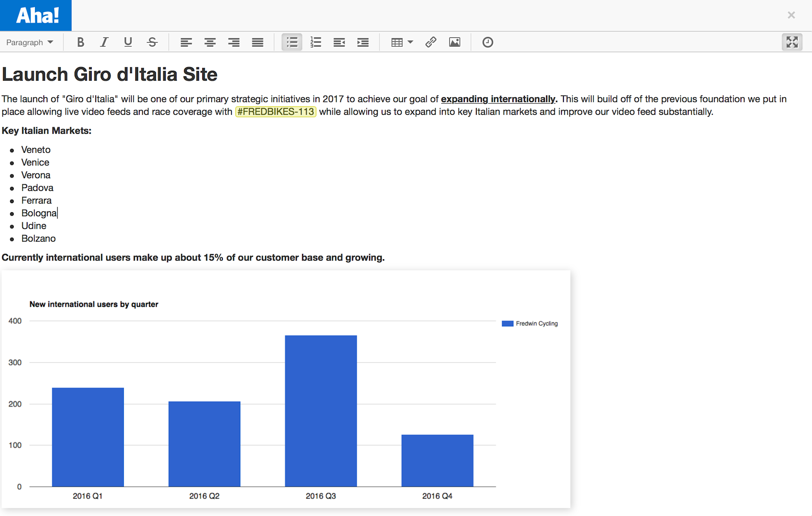812x516 pixels.
Task: Click the Fredwin Cycling legend swatch
Action: coord(508,324)
